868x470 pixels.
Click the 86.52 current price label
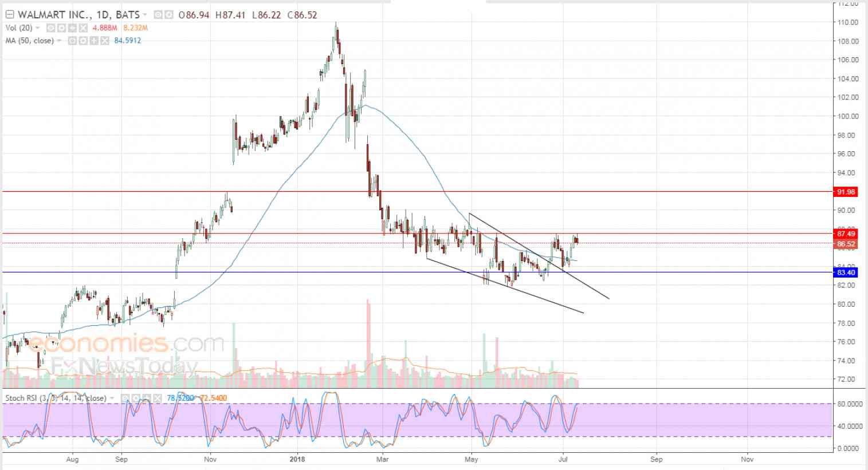click(846, 244)
